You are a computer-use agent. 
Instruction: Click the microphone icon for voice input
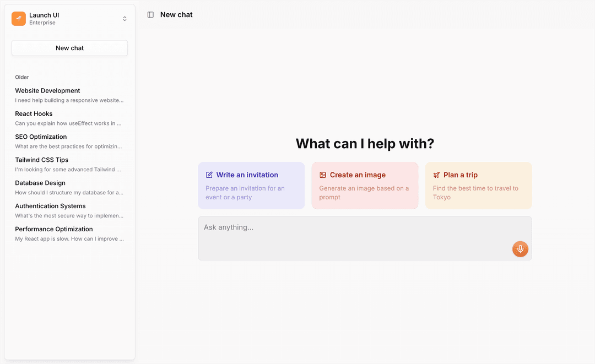click(520, 249)
